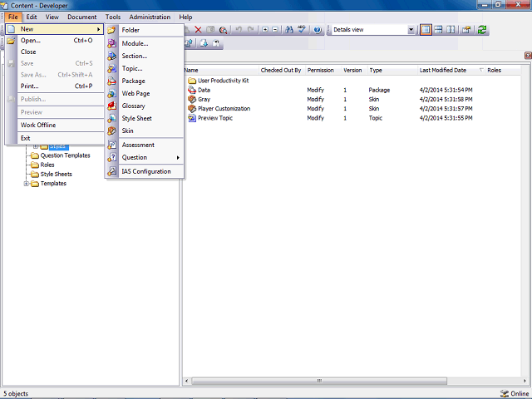The image size is (532, 399).
Task: Open the Document menu
Action: tap(81, 17)
